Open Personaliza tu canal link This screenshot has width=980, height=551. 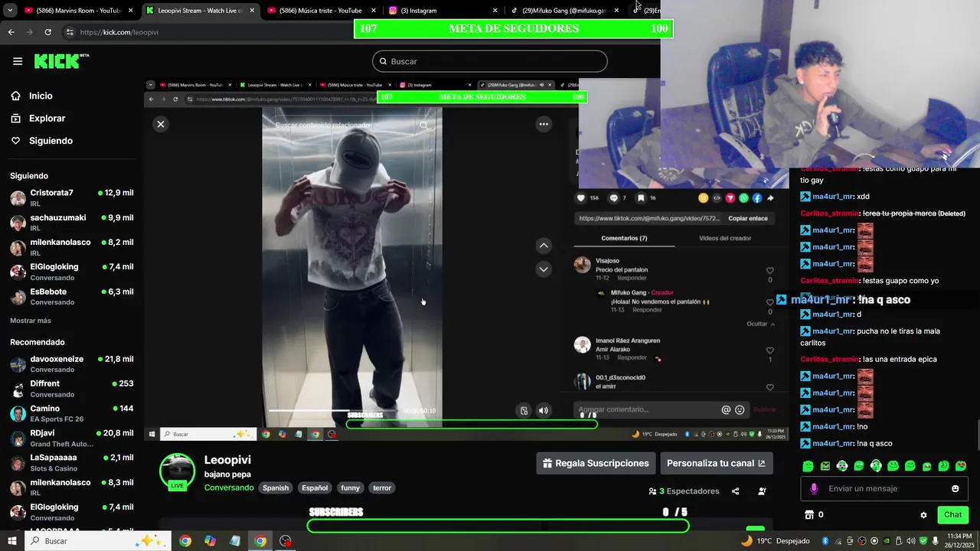pyautogui.click(x=716, y=463)
